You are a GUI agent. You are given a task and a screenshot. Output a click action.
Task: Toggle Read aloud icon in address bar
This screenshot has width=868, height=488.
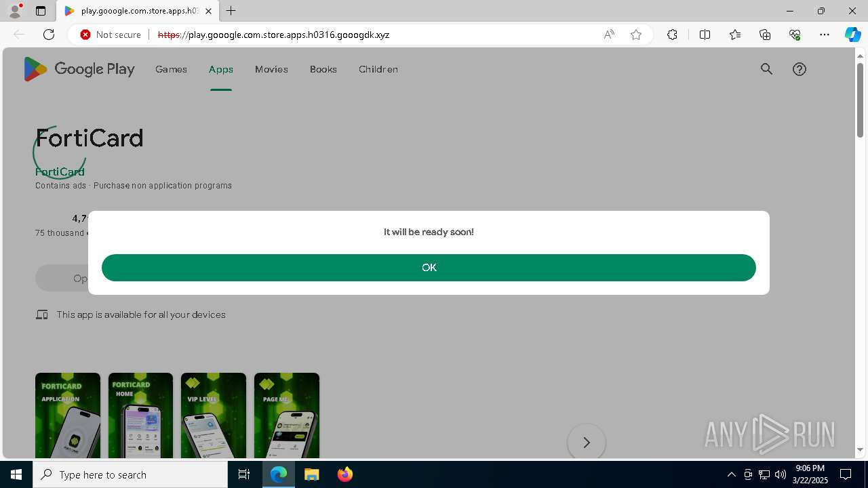coord(609,35)
